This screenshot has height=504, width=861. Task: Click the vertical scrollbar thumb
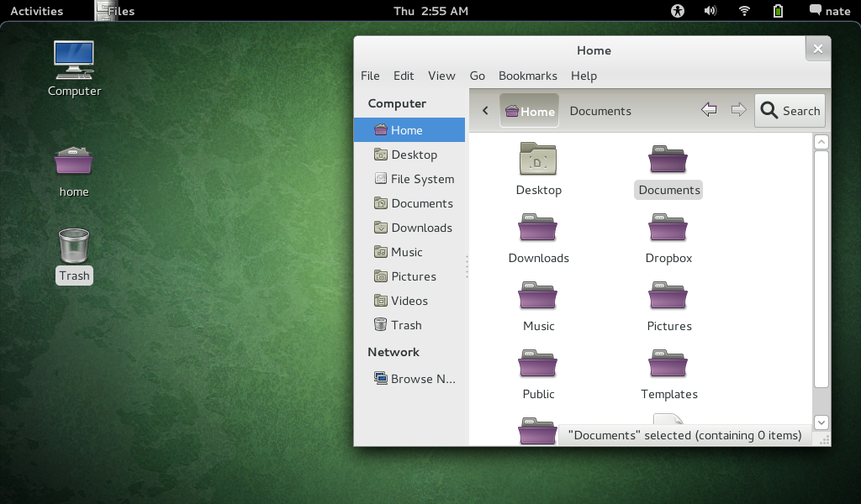821,270
